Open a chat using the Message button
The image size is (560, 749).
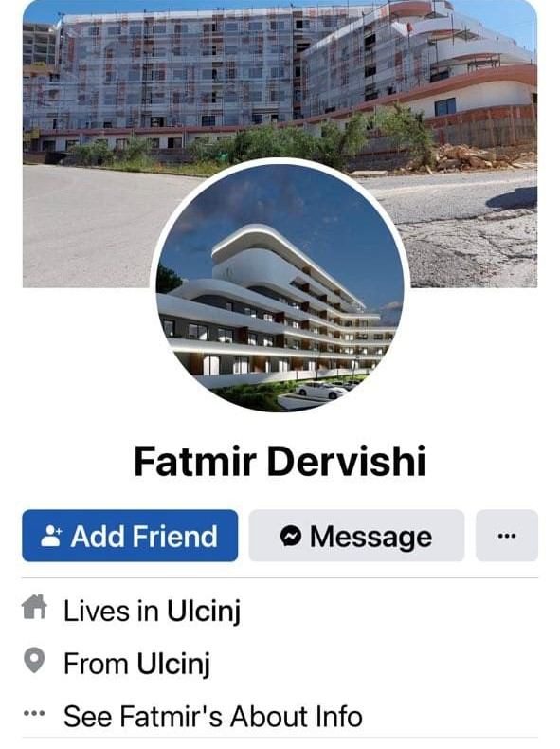tap(356, 536)
